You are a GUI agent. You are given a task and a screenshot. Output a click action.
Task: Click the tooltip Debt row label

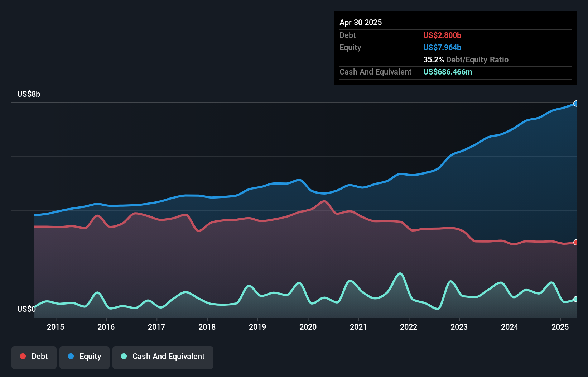(x=347, y=35)
